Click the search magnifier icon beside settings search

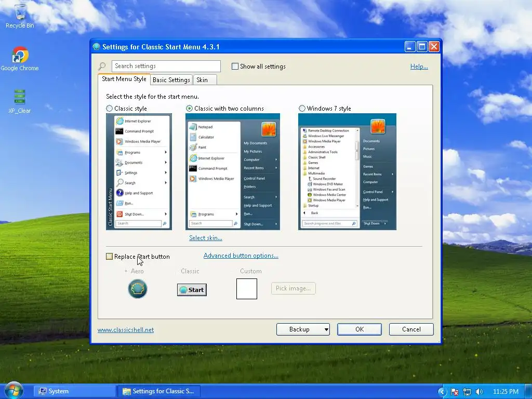(x=102, y=66)
